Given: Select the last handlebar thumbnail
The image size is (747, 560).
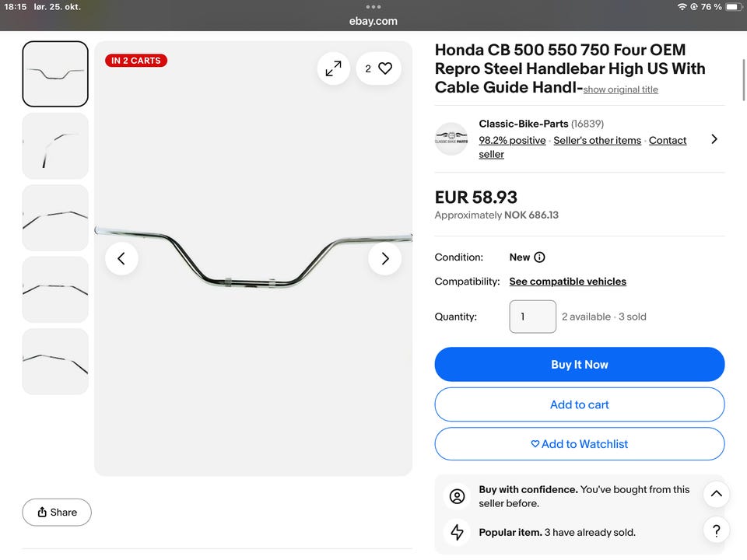Looking at the screenshot, I should click(55, 361).
